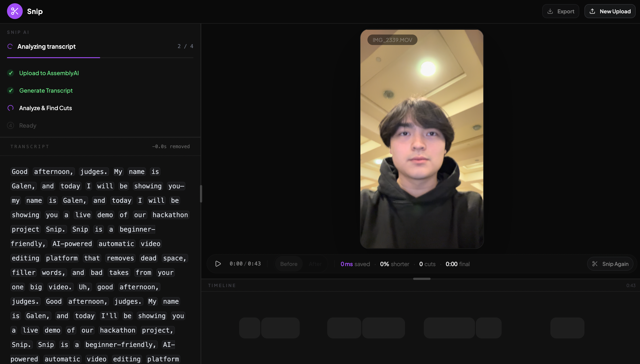Click the Snip Again scissors icon

click(x=595, y=264)
